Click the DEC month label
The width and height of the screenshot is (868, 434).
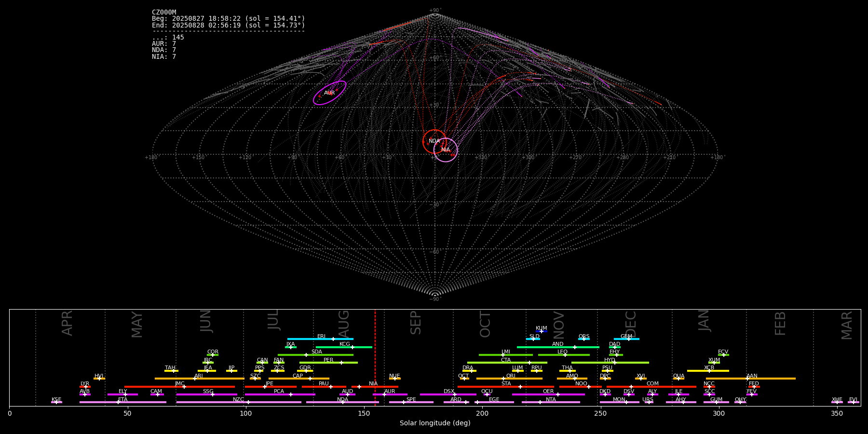click(631, 324)
